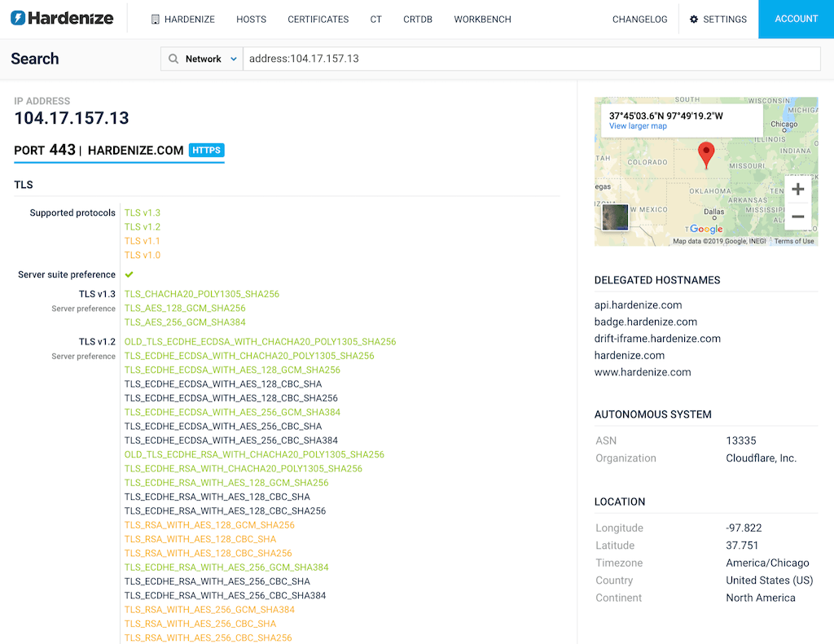Click the red map location pin

[x=706, y=156]
